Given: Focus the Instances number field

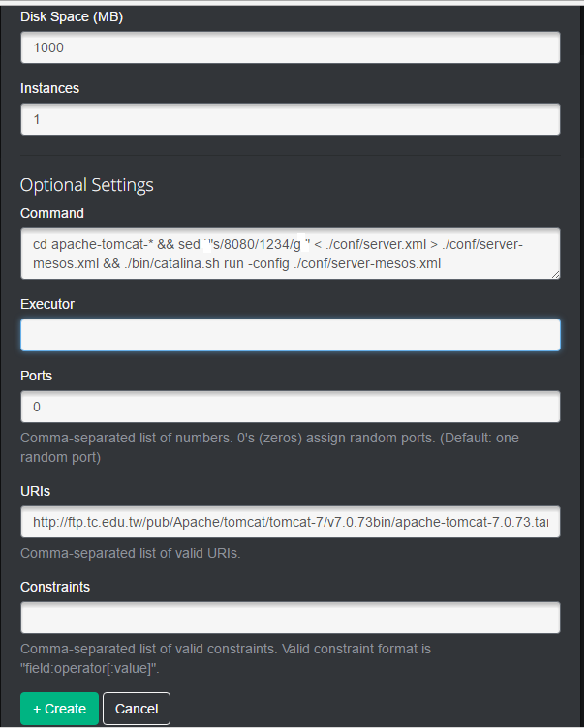Looking at the screenshot, I should pos(290,120).
